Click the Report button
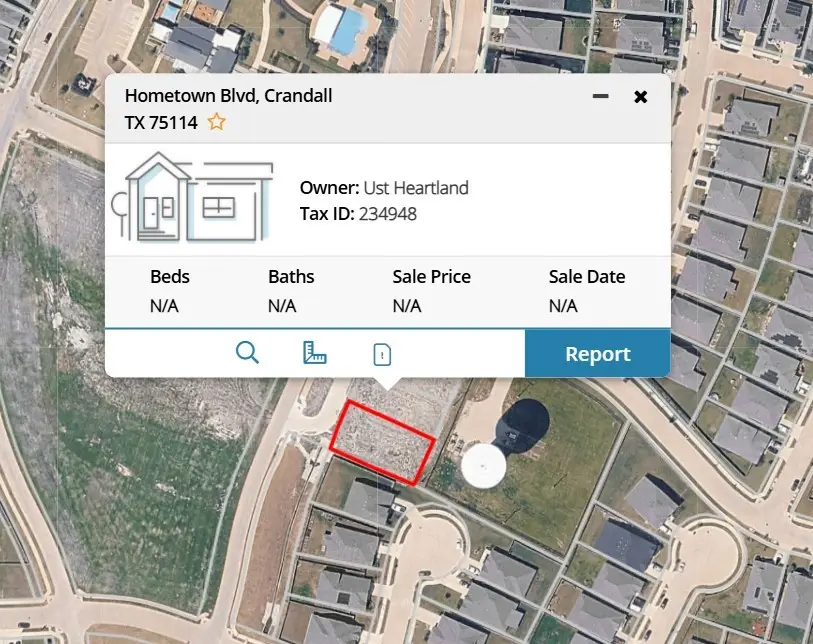This screenshot has width=813, height=644. (597, 353)
